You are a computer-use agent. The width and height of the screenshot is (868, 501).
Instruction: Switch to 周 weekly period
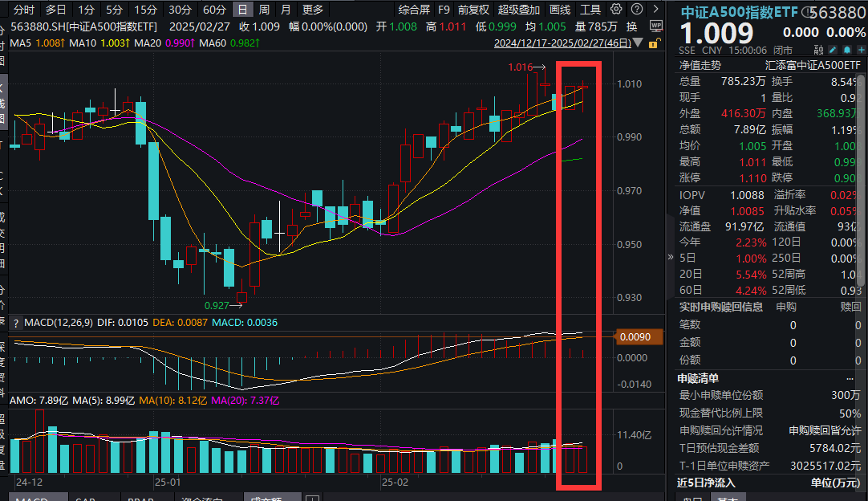264,10
